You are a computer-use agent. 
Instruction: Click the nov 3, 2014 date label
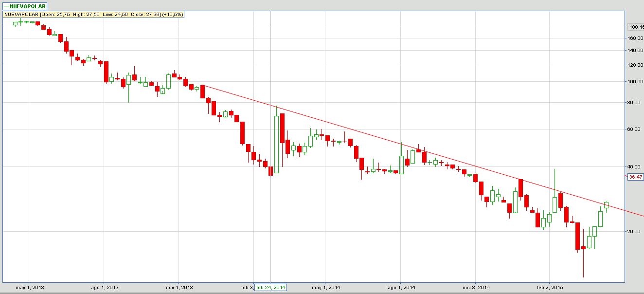(476, 287)
